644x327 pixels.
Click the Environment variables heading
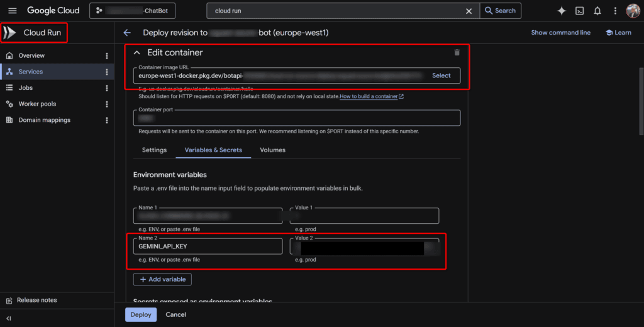click(170, 175)
